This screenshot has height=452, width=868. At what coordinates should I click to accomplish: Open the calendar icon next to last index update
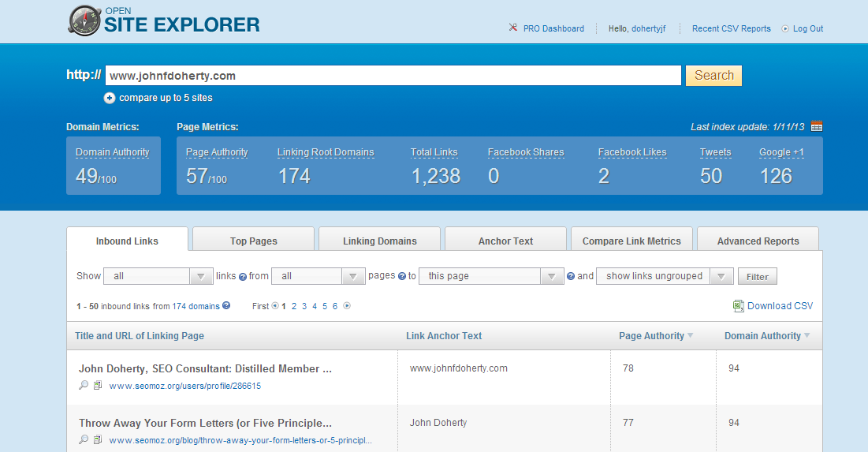click(x=817, y=126)
